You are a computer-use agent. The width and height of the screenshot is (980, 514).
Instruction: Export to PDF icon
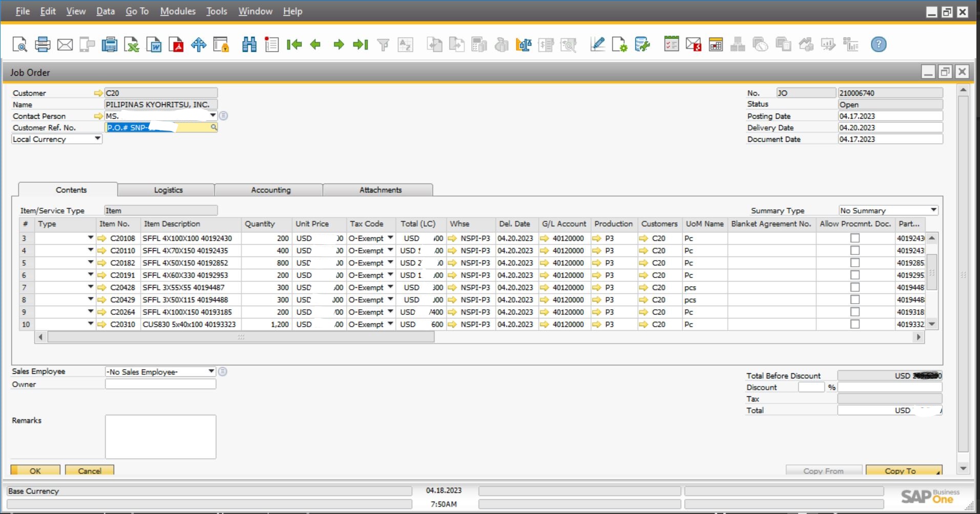pyautogui.click(x=176, y=45)
